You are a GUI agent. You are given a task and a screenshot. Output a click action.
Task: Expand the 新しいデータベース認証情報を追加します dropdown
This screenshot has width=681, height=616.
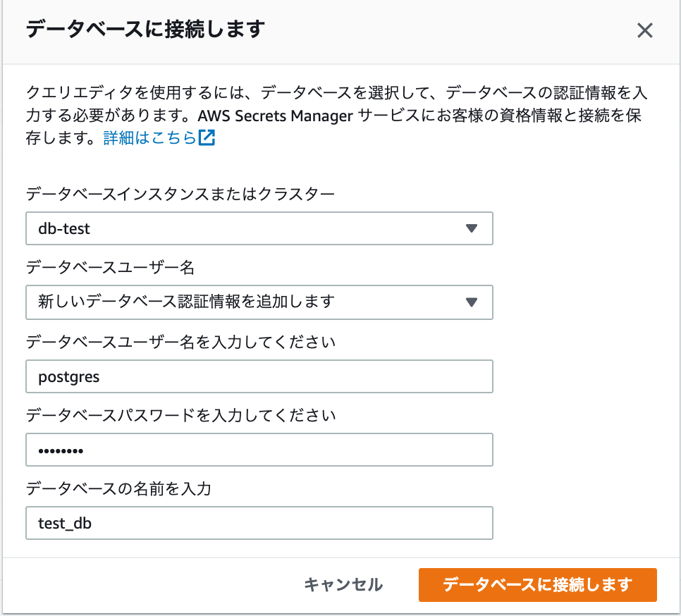coord(259,302)
